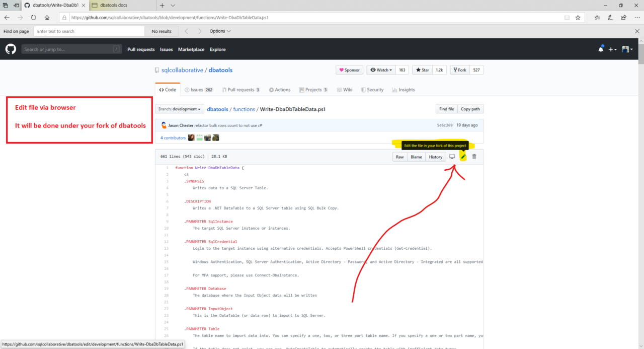The height and width of the screenshot is (349, 644).
Task: Add this page to favorites with the star
Action: click(578, 17)
